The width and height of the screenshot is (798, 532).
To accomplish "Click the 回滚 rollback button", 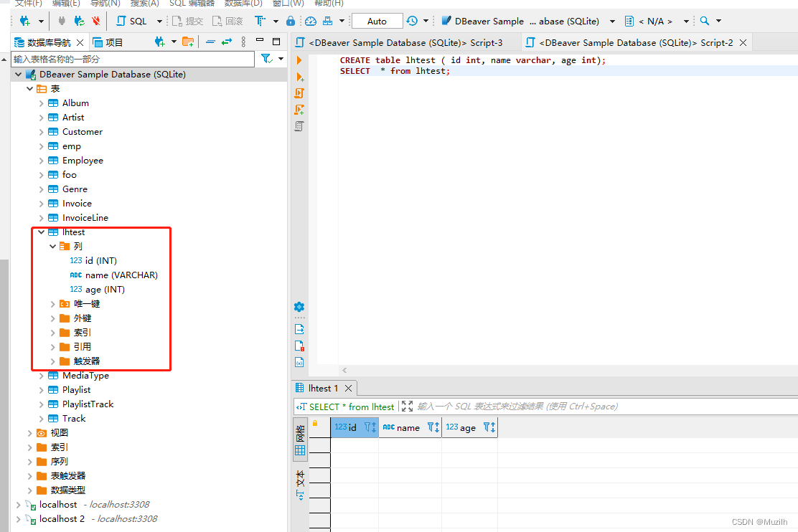I will coord(227,21).
